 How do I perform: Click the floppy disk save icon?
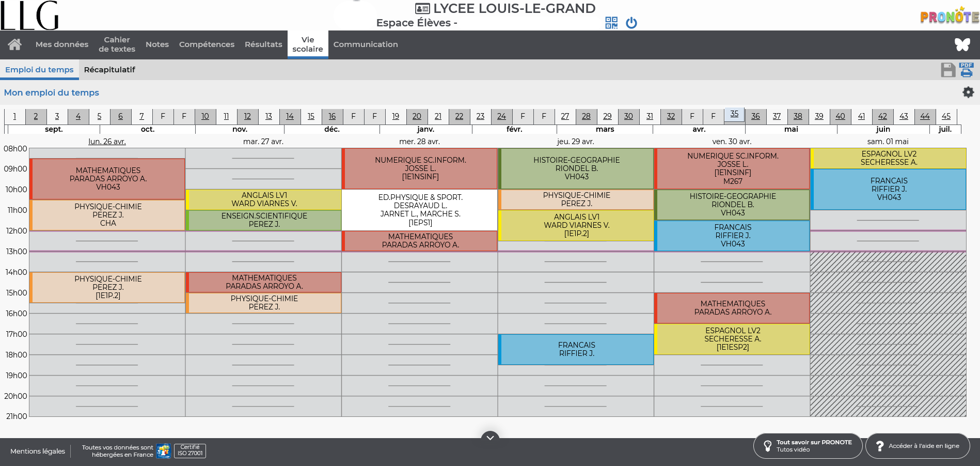[948, 70]
